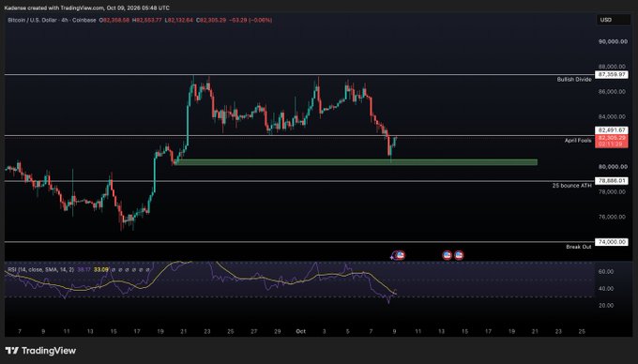Click the Oct month label on time axis
The width and height of the screenshot is (638, 364).
coord(300,331)
